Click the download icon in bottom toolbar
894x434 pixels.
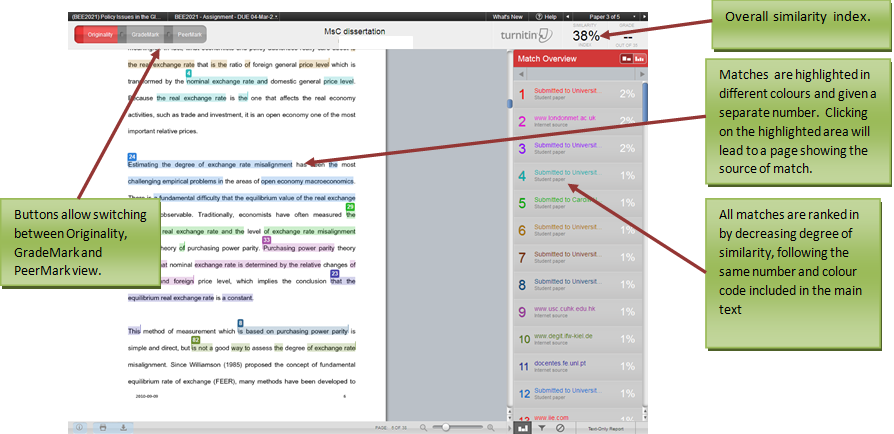(123, 427)
